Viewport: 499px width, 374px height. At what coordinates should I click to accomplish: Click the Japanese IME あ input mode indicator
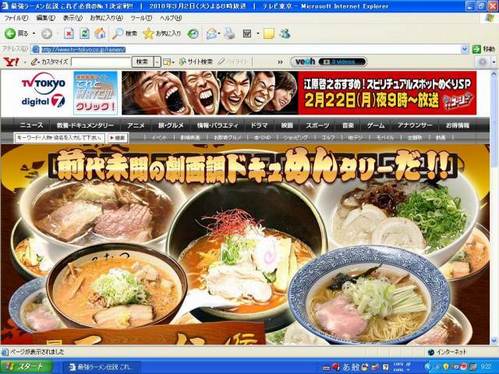point(346,367)
